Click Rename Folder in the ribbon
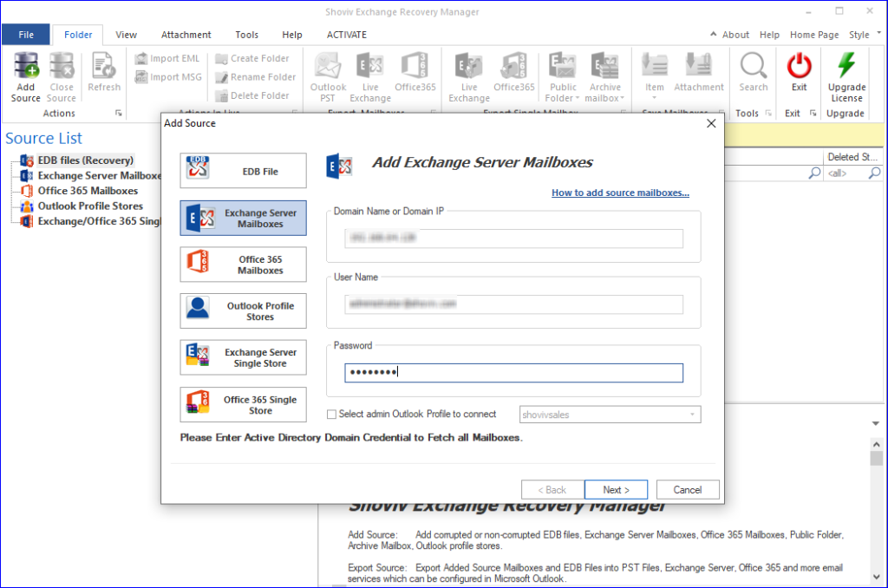 click(x=256, y=77)
